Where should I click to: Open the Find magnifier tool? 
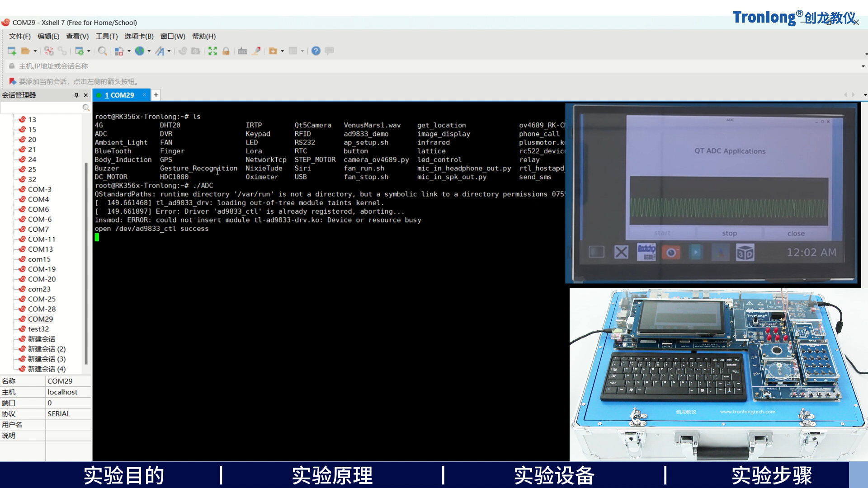[x=103, y=51]
